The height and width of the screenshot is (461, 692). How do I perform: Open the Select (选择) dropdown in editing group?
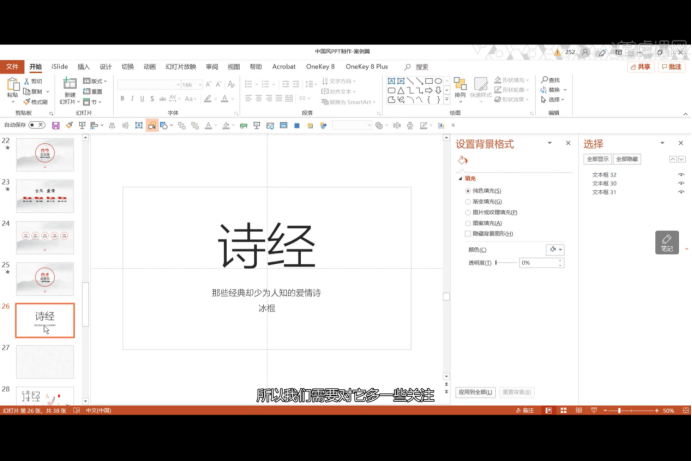[553, 100]
